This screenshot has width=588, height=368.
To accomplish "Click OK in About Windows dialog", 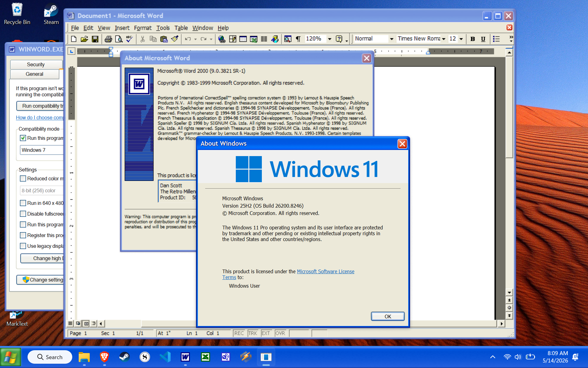I will pos(388,316).
